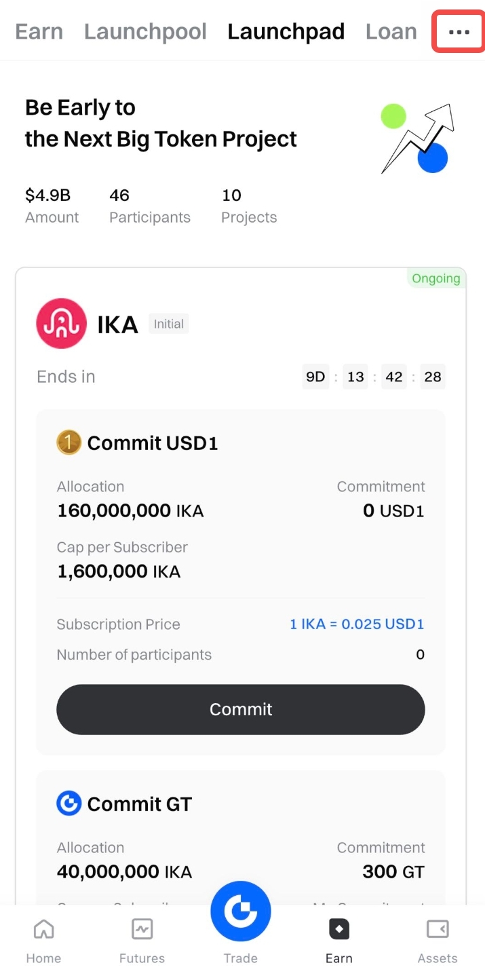Tap the Commit GT card heading
This screenshot has width=485, height=980.
[x=139, y=804]
